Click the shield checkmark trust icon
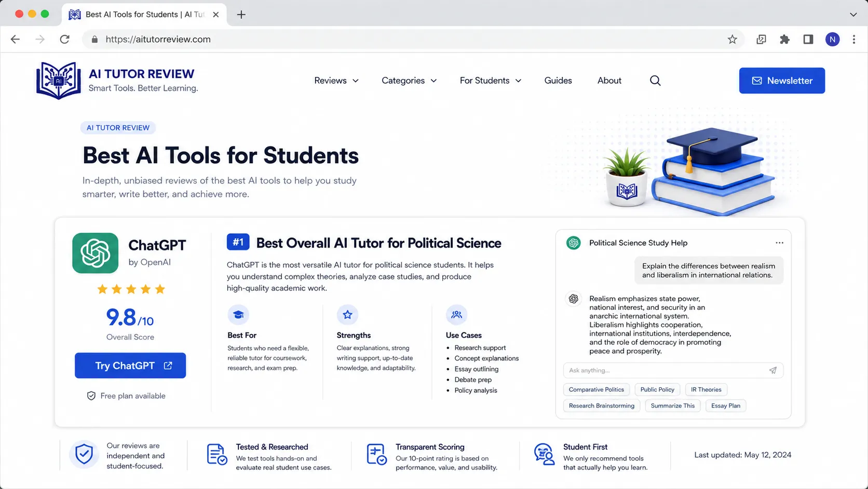Screen dimensions: 868x489 (84, 454)
